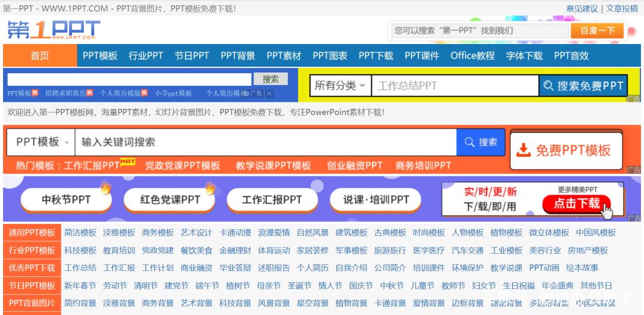
Task: Click the download icon on 免费PPT模板 banner
Action: pyautogui.click(x=524, y=151)
